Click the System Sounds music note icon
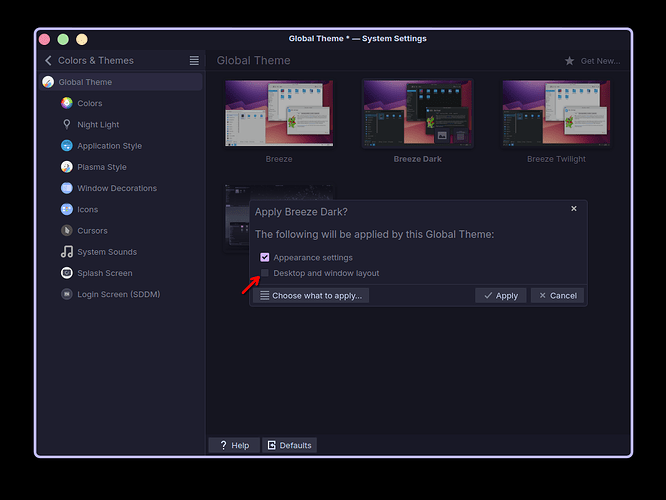This screenshot has width=666, height=500. coord(67,252)
